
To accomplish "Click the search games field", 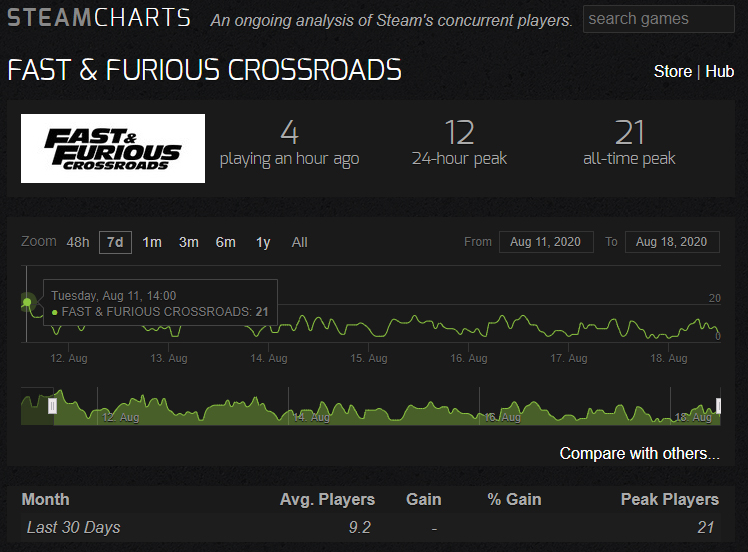I will point(658,19).
